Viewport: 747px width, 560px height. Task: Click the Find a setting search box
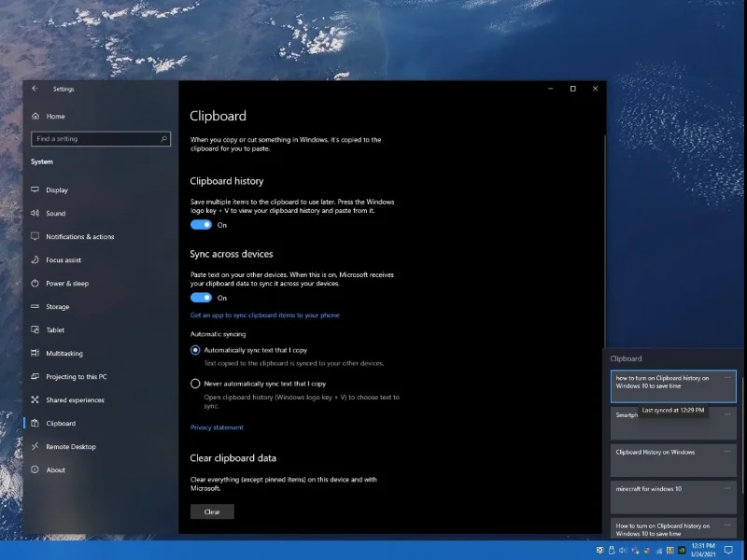pyautogui.click(x=101, y=138)
